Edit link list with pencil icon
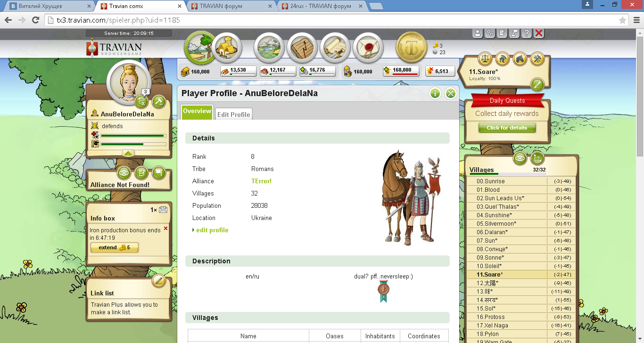Screen dimensions: 644x343 point(159,281)
